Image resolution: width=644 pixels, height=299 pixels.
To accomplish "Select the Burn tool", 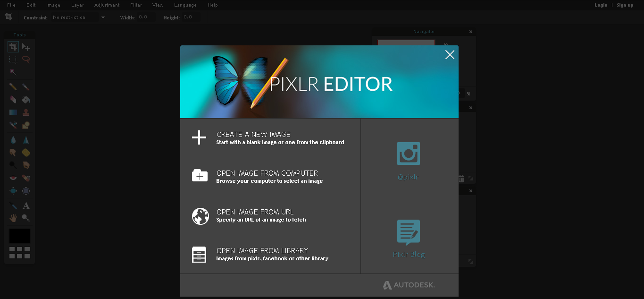I will tap(26, 165).
